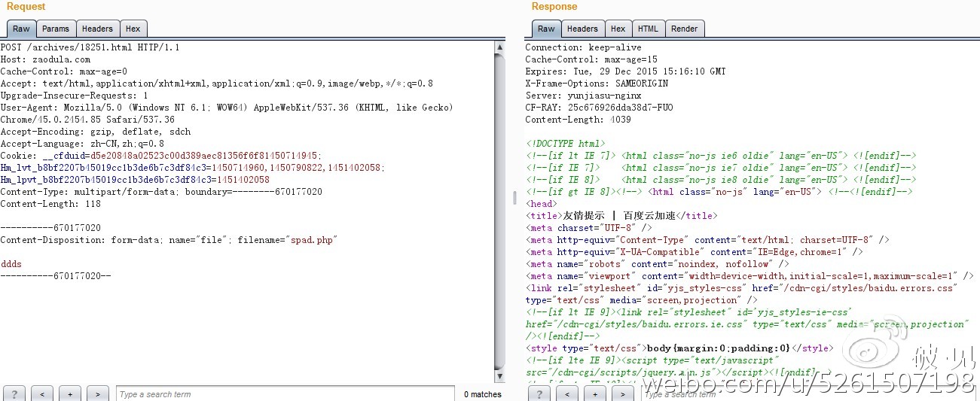Switch to the response Hex tab
980x401 pixels.
(618, 29)
